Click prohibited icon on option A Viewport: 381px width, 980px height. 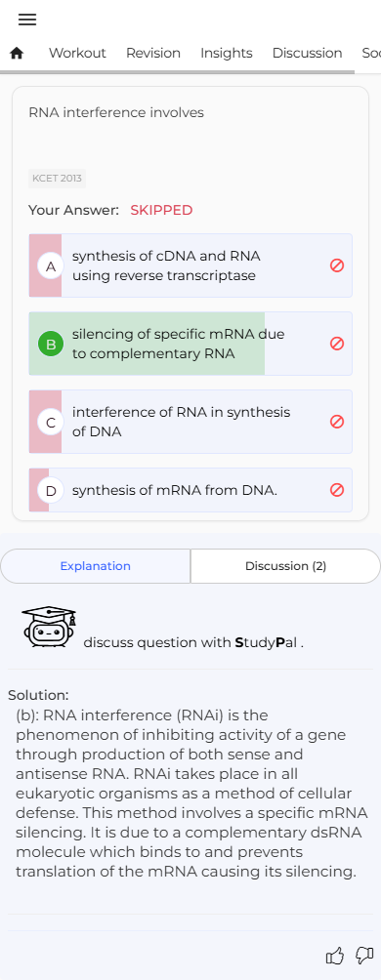click(337, 265)
